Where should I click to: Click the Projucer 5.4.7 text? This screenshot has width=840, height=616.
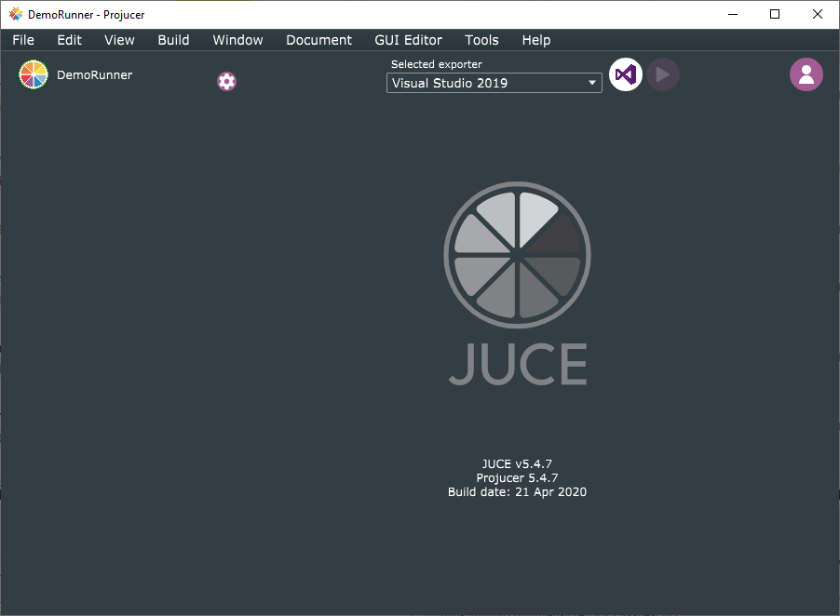pos(517,478)
